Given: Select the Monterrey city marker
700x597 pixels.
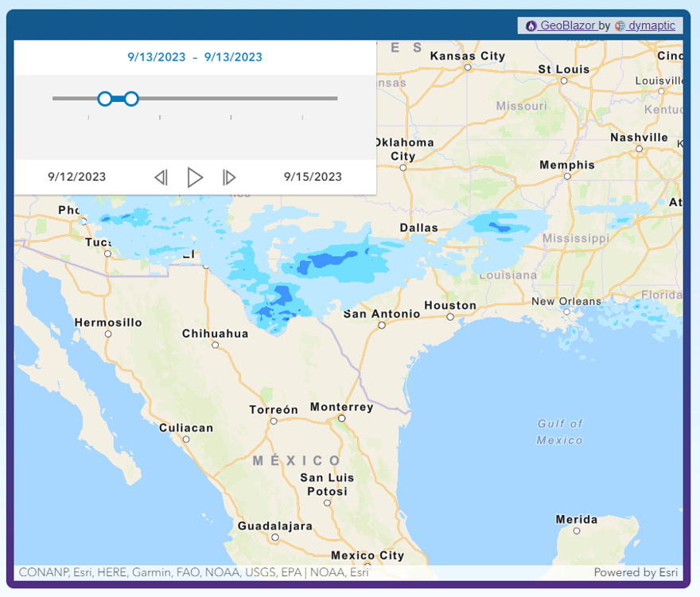Looking at the screenshot, I should [342, 418].
